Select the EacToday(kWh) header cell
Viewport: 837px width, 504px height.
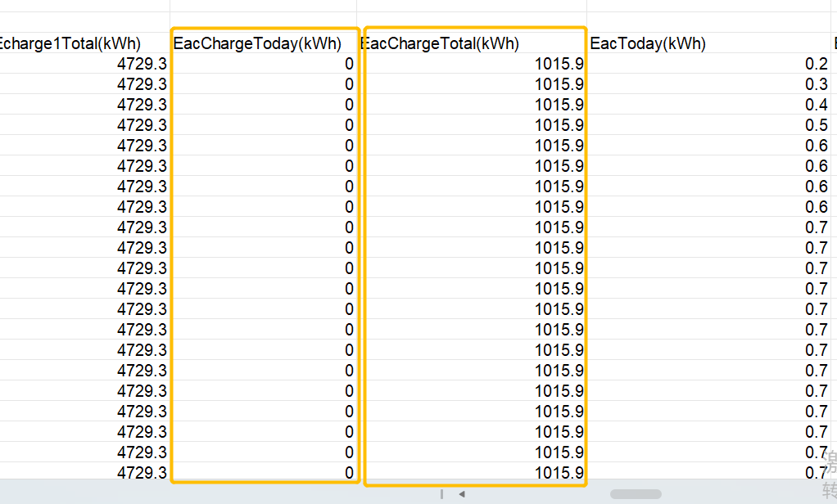point(709,43)
